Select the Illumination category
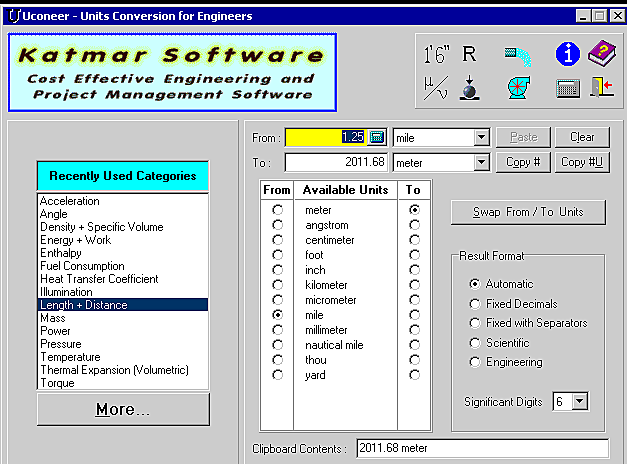 coord(122,292)
